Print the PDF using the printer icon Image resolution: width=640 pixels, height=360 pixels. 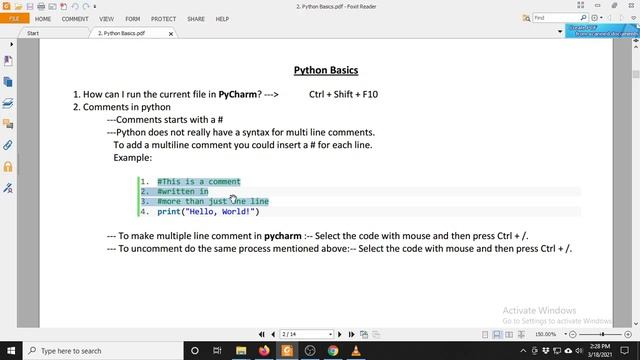tap(41, 7)
